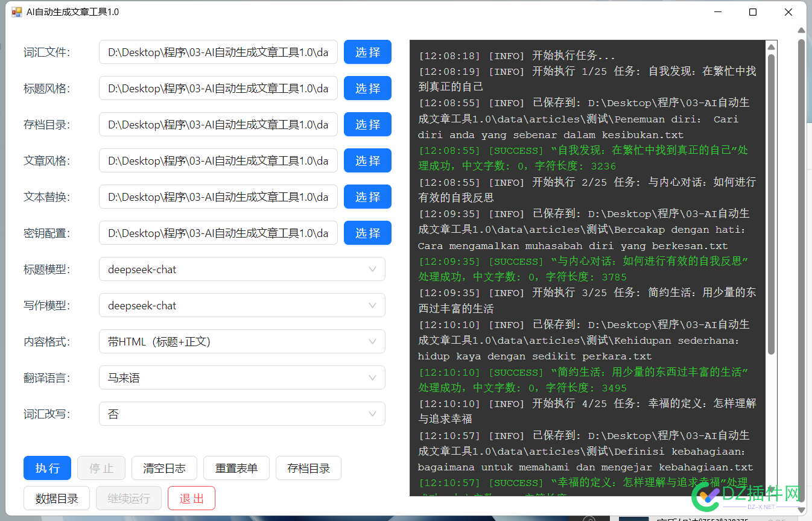Click the 词汇文件 label
Viewport: 812px width, 521px height.
(x=46, y=52)
